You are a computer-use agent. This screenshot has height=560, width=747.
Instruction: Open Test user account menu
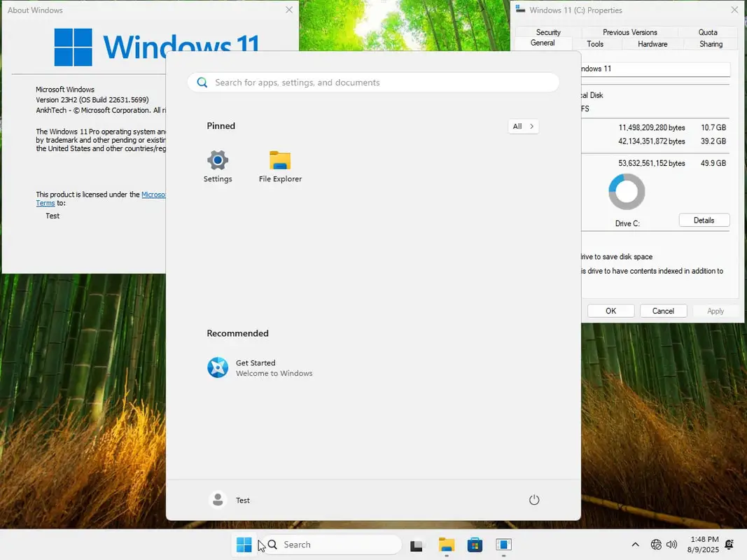230,500
